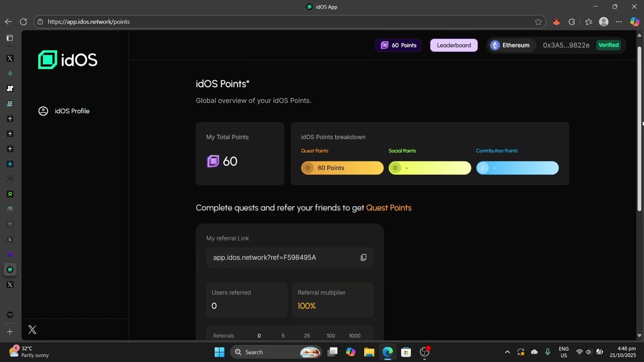The image size is (644, 362).
Task: Click the My Total Points value 60
Action: [x=230, y=161]
